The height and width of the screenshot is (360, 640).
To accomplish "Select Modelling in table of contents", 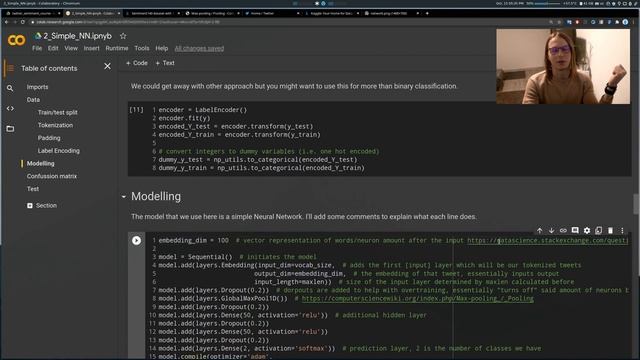I will point(40,163).
